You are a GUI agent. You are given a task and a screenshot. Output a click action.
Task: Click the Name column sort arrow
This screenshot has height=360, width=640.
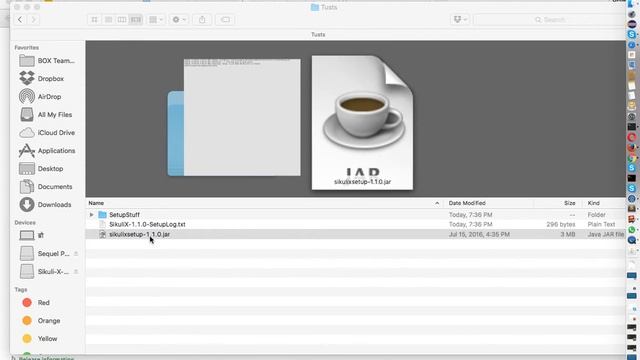point(437,203)
